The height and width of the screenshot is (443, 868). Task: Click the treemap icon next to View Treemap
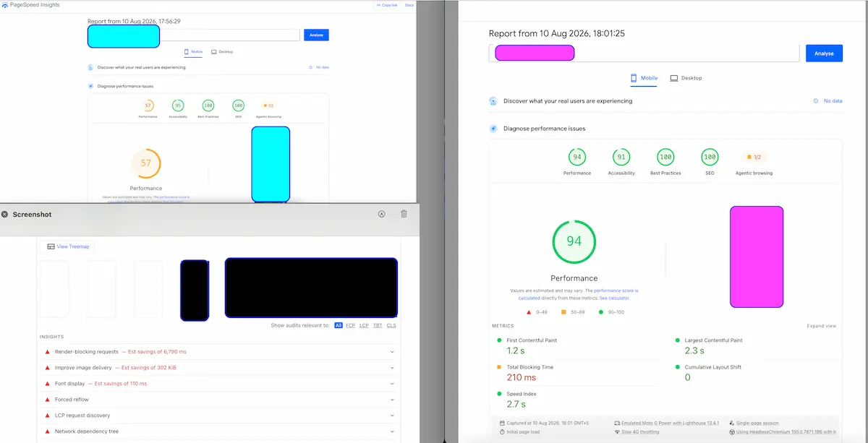[x=51, y=246]
